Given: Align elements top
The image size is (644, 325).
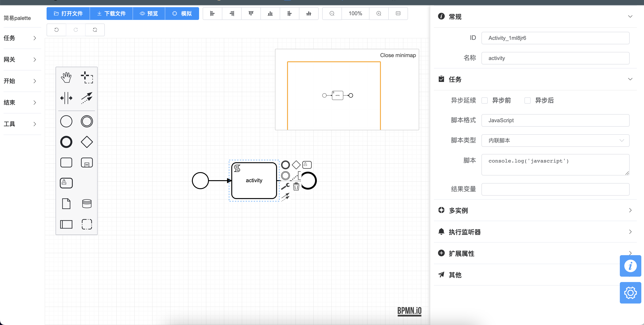Looking at the screenshot, I should [x=251, y=13].
